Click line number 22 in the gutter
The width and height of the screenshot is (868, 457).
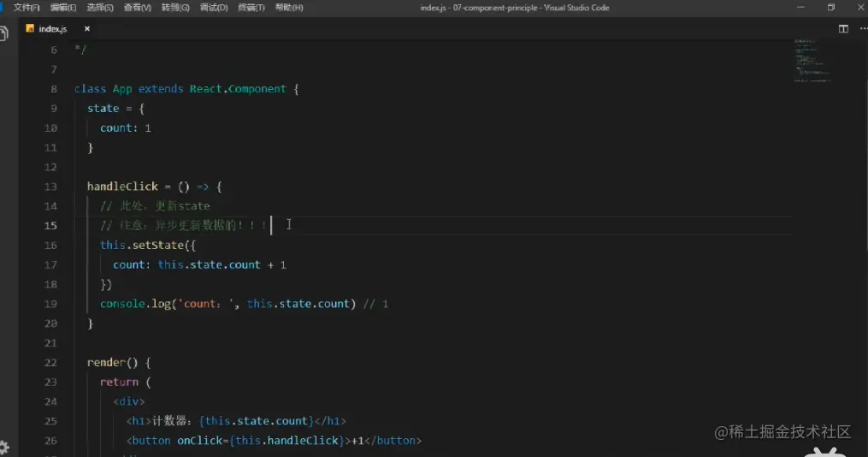50,363
